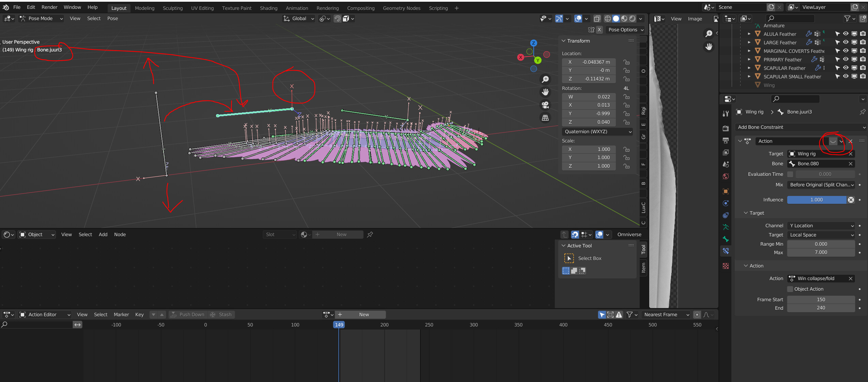Toggle render camera for LARGE Feather
868x382 pixels.
pyautogui.click(x=863, y=42)
